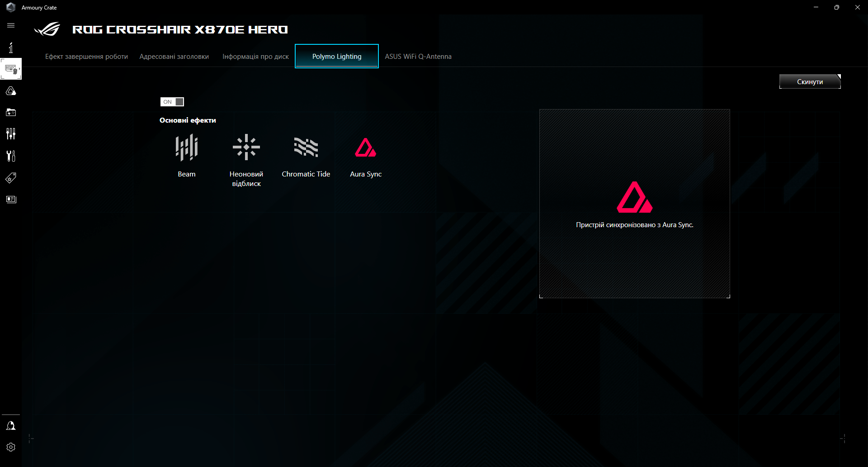
Task: Choose the Неоновий відблиск effect
Action: point(246,154)
